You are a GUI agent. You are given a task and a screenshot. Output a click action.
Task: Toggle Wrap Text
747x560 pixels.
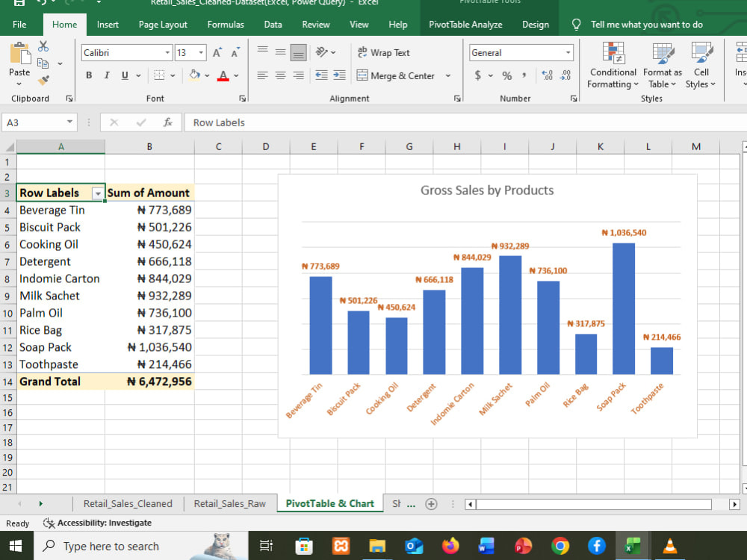coord(383,52)
